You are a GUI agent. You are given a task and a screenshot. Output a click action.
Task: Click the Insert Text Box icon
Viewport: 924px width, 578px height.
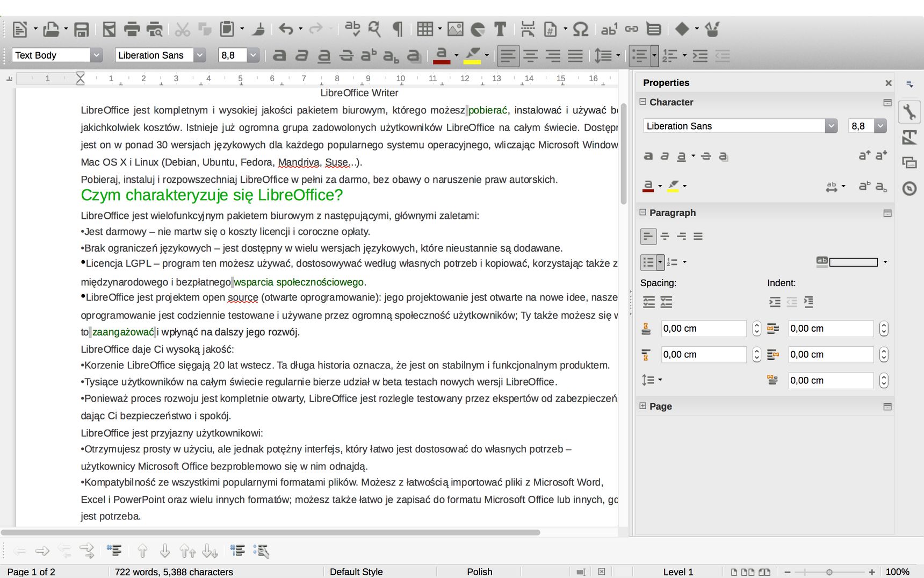[x=500, y=29]
